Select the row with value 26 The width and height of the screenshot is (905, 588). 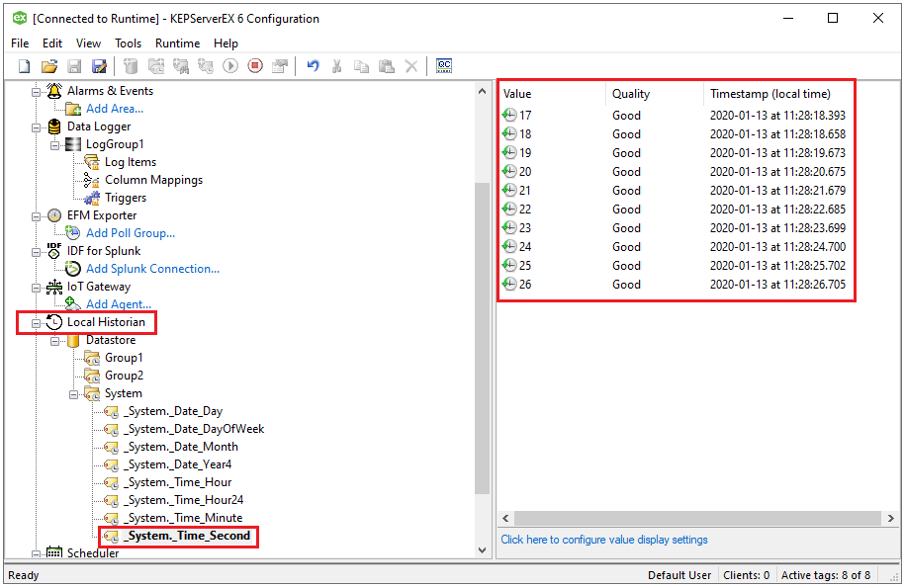(676, 285)
